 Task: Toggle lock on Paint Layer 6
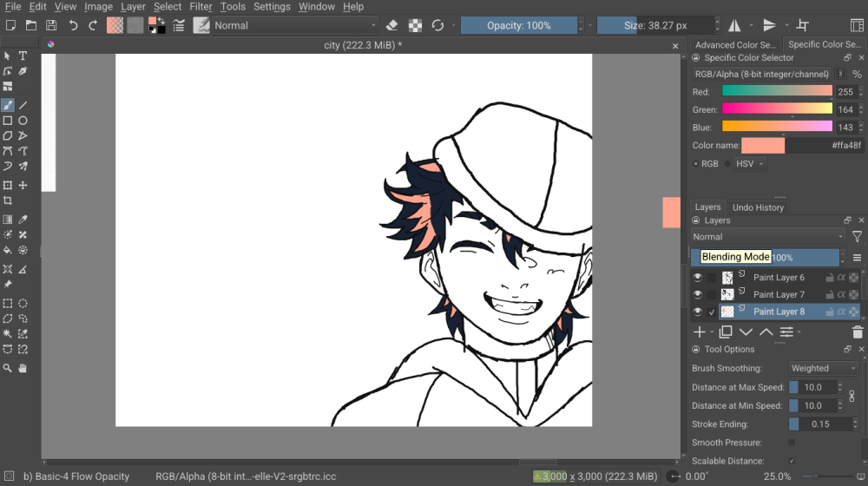[x=829, y=278]
